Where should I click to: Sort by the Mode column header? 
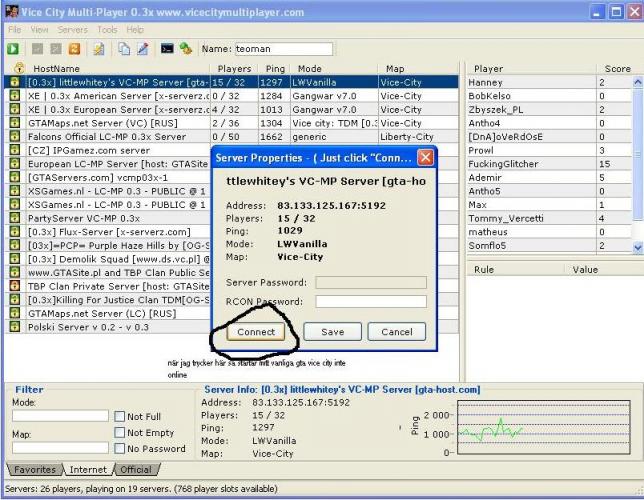(334, 69)
